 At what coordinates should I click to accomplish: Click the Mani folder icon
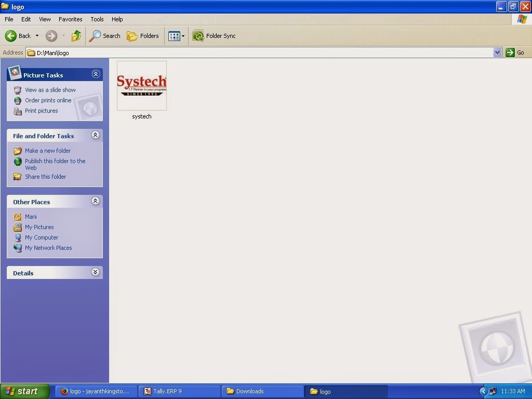tap(18, 217)
